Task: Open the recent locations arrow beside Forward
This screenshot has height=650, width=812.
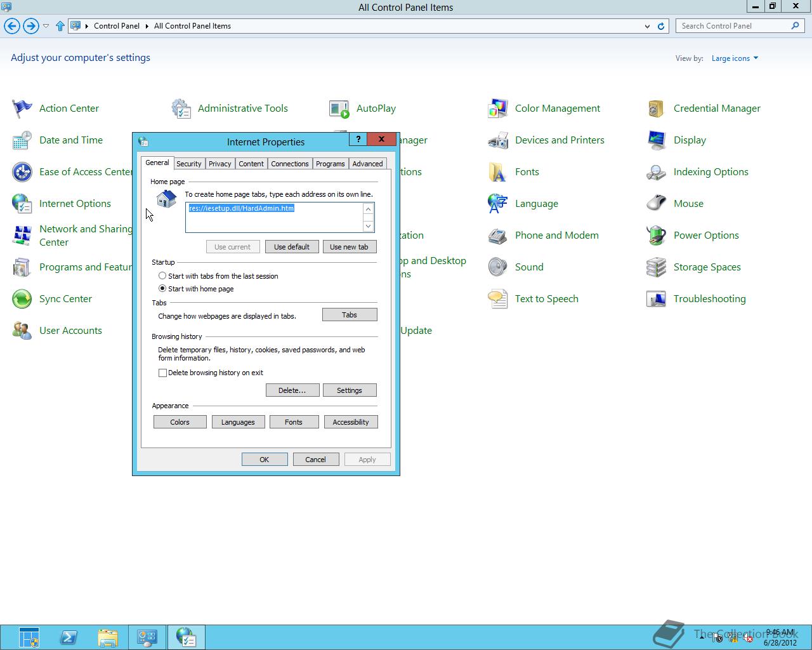Action: [x=46, y=26]
